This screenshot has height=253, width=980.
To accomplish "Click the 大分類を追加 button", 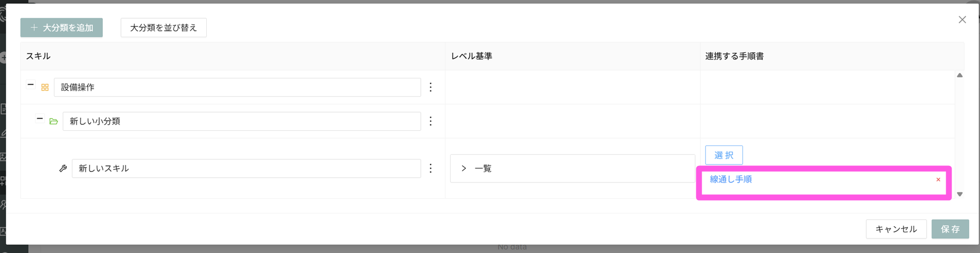I will click(x=62, y=28).
